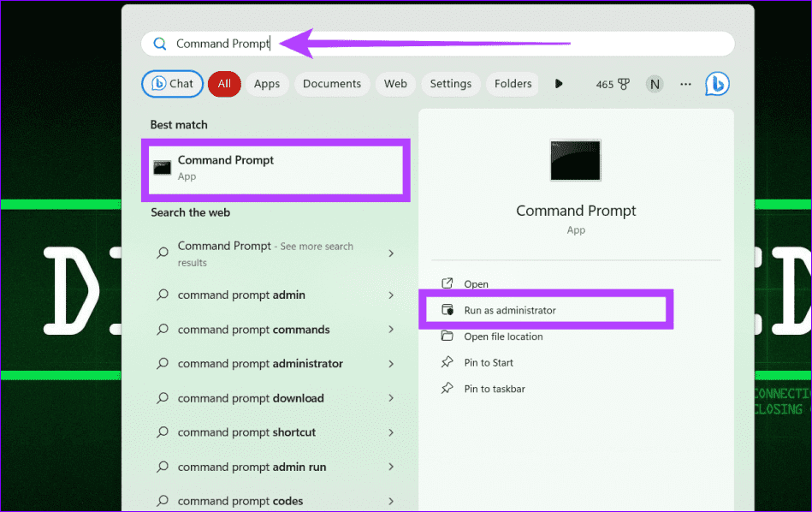Open the Command Prompt best match result
Screen dimensions: 812x512
click(276, 170)
